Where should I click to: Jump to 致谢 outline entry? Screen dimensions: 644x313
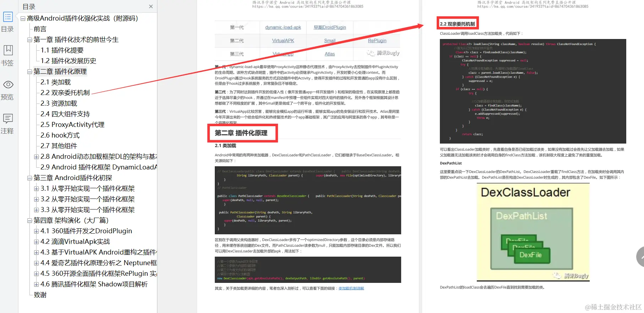pyautogui.click(x=40, y=295)
